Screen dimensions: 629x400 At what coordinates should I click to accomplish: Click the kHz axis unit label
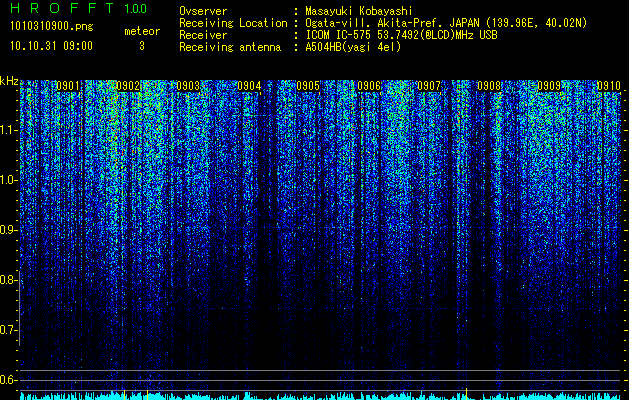pos(9,81)
